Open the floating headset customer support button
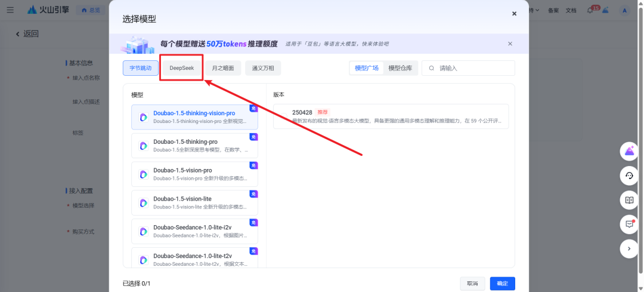The width and height of the screenshot is (644, 292). (x=629, y=176)
